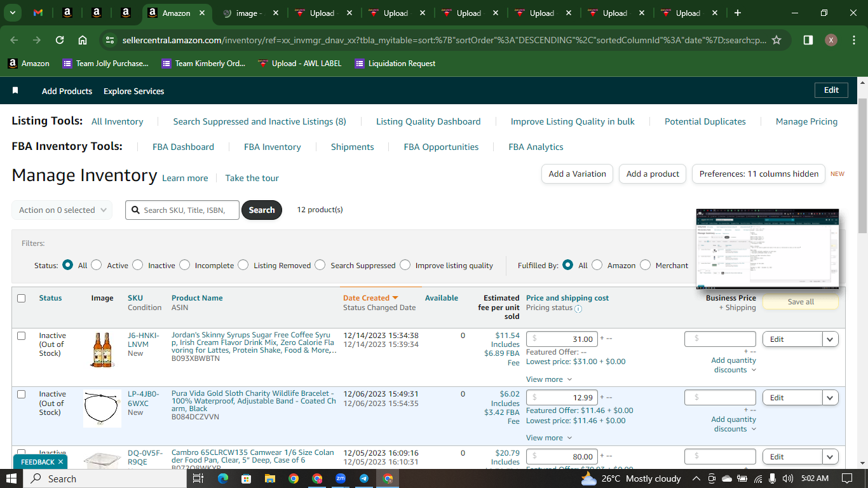Open Jordan's Skinny Syrups product image
The height and width of the screenshot is (488, 868).
[x=102, y=350]
